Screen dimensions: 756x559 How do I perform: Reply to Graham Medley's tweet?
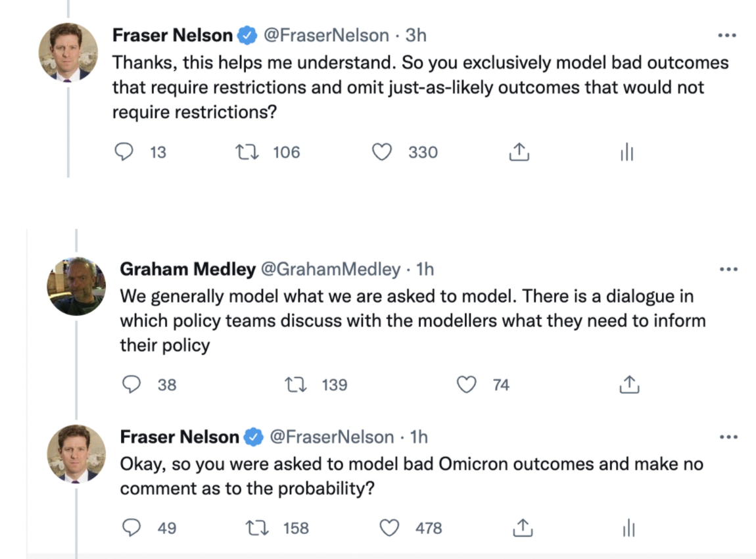click(133, 385)
